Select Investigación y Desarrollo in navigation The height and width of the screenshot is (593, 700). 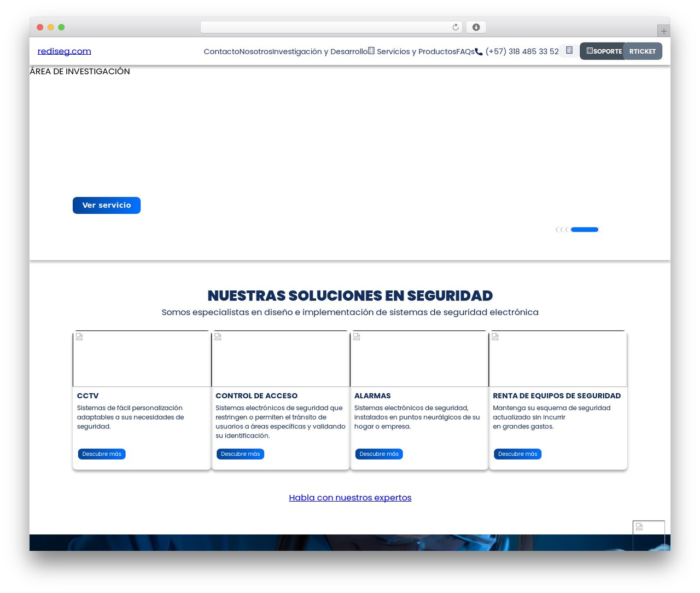pyautogui.click(x=320, y=51)
